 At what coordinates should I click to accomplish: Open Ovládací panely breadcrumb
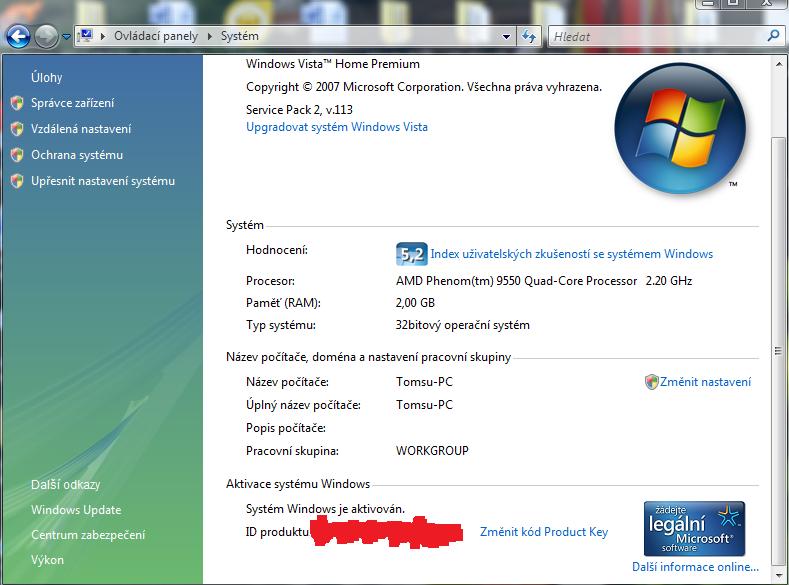pos(155,36)
